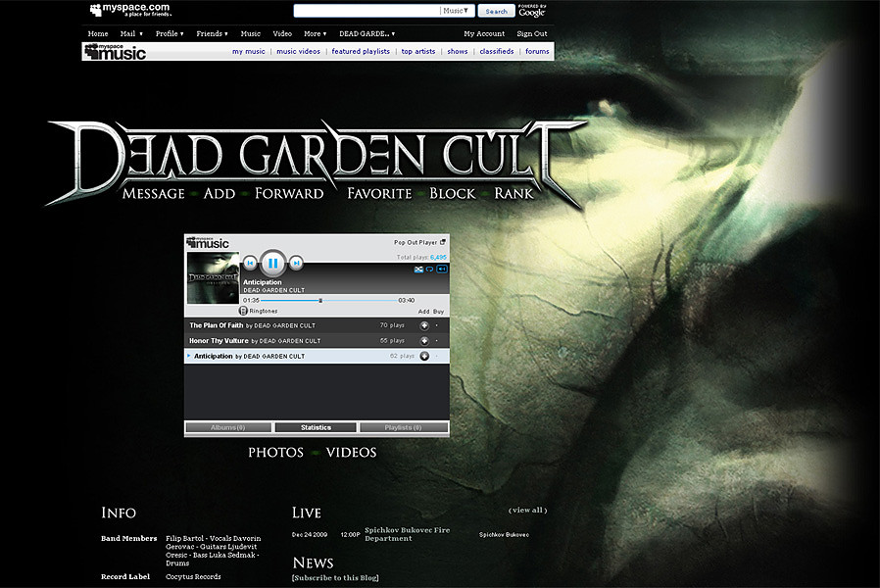880x588 pixels.
Task: Click the Add column label in player
Action: (x=423, y=312)
